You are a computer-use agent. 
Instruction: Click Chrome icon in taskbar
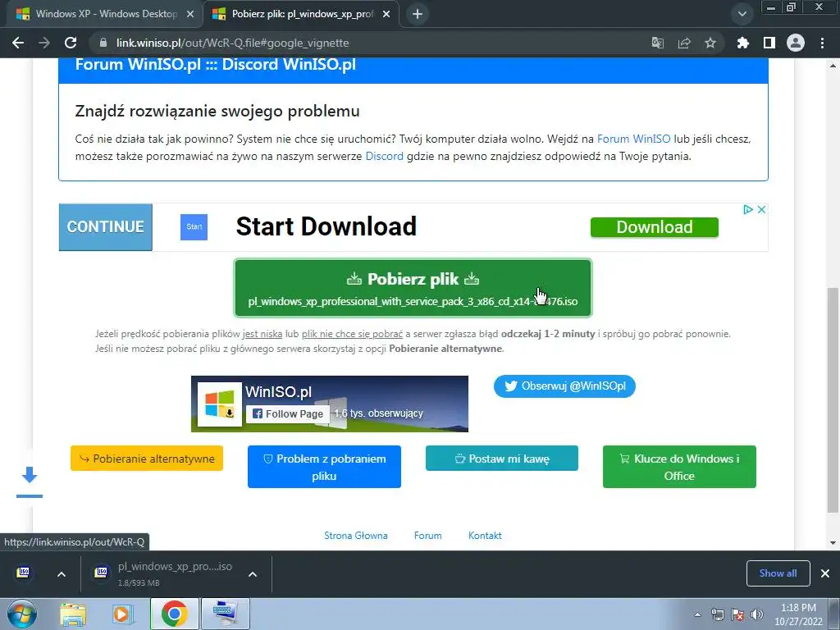point(174,614)
